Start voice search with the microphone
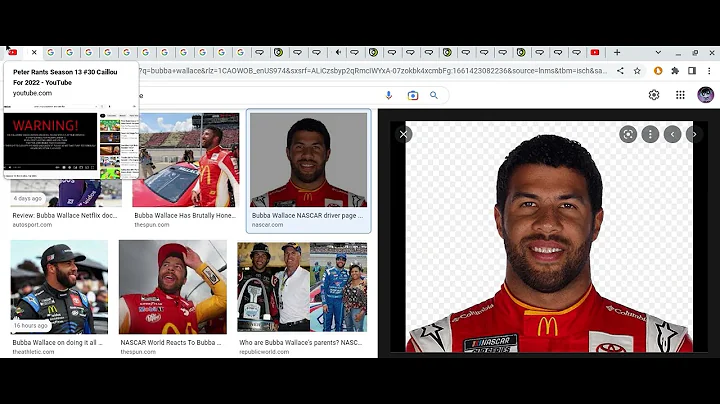 click(x=389, y=95)
